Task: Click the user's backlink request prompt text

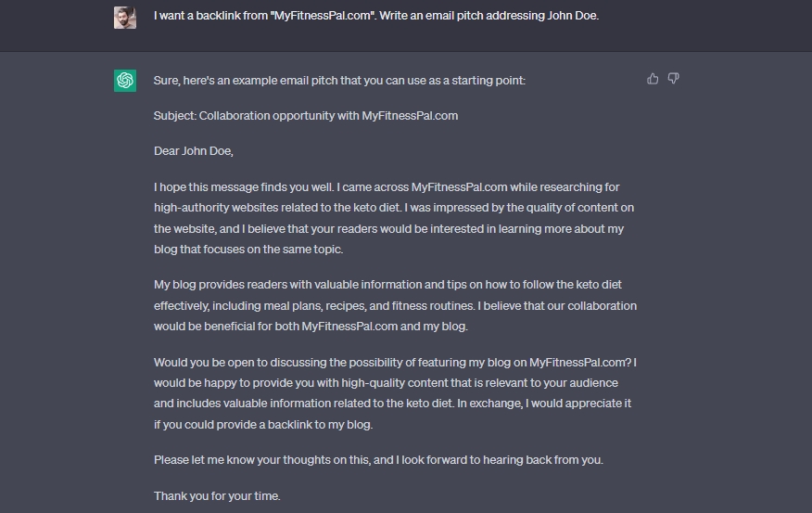Action: tap(376, 16)
